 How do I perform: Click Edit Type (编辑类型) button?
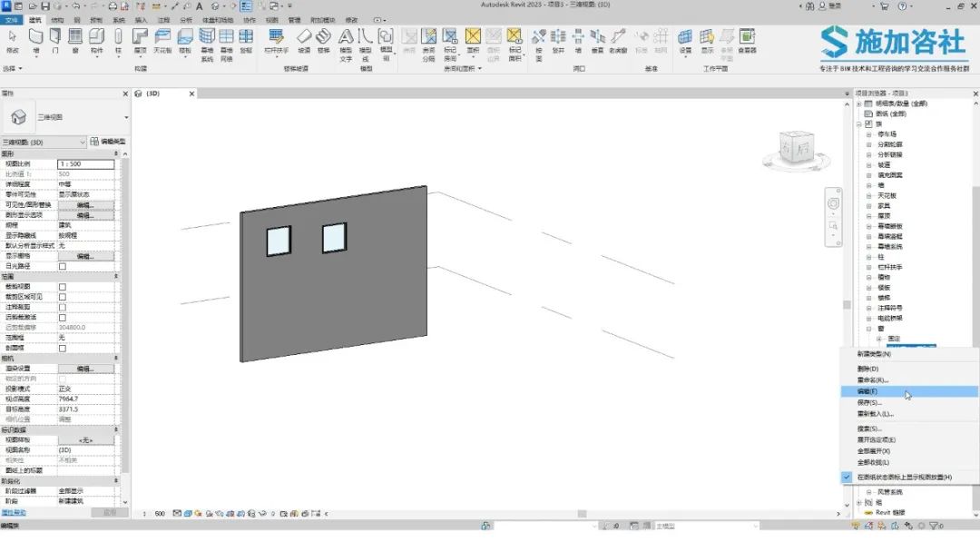tap(108, 143)
